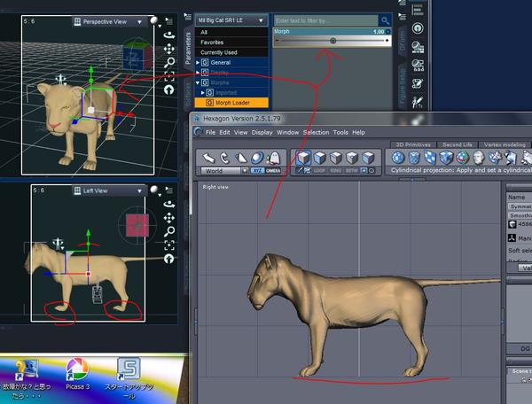Select the Favorites parameters filter
This screenshot has height=404, width=532.
coord(231,43)
